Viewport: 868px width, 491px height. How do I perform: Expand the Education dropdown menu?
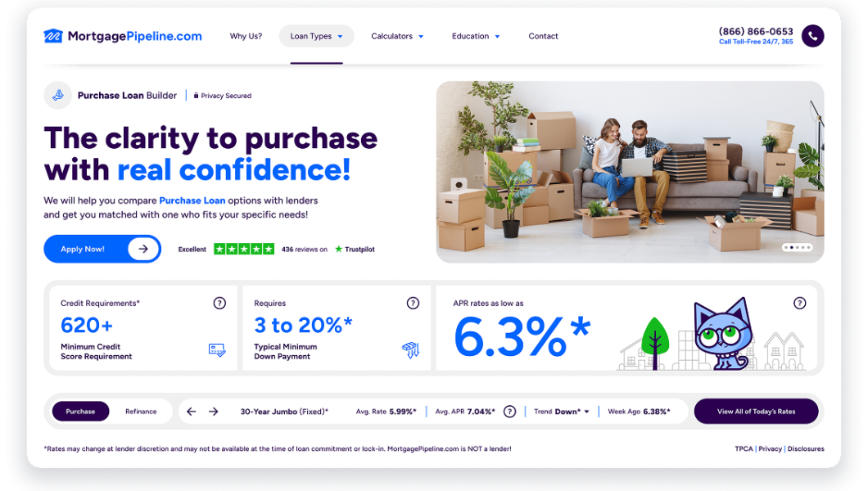(476, 36)
